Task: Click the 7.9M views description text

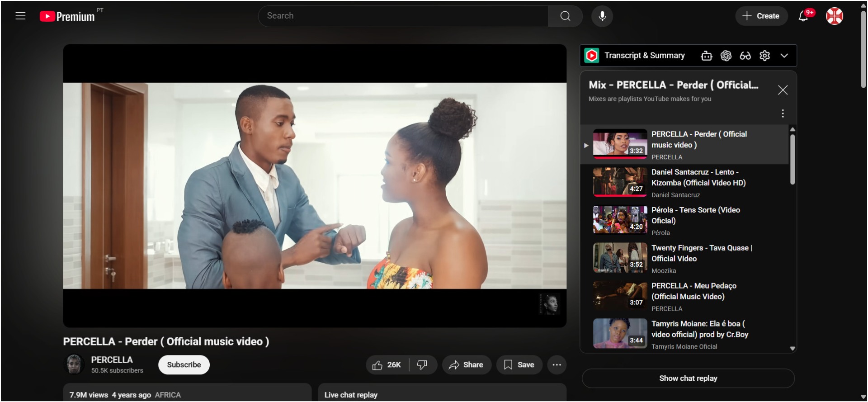Action: (89, 395)
